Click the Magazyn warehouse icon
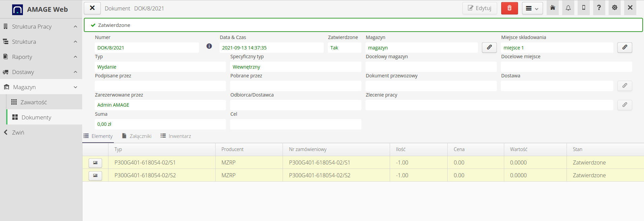Screen dimensions: 644x221 point(6,87)
